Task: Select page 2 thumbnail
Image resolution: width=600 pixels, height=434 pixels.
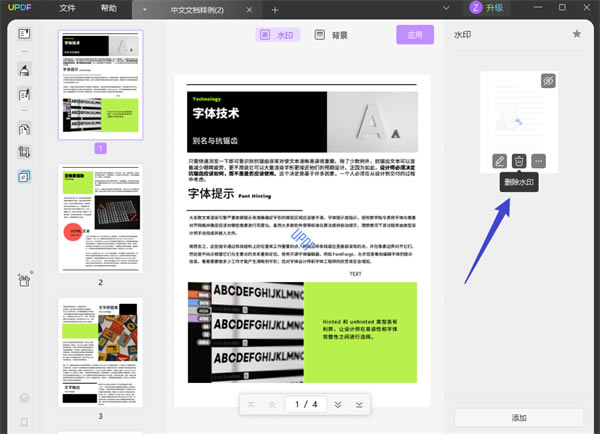Action: click(100, 219)
